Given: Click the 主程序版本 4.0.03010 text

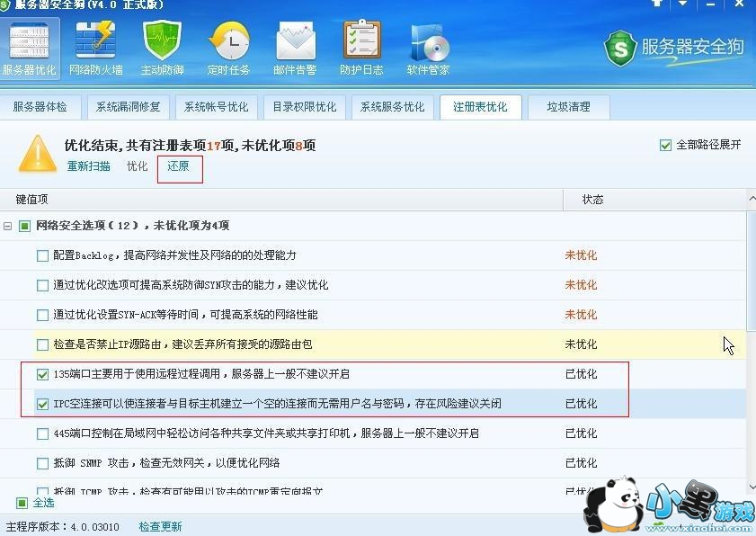Looking at the screenshot, I should click(x=62, y=527).
